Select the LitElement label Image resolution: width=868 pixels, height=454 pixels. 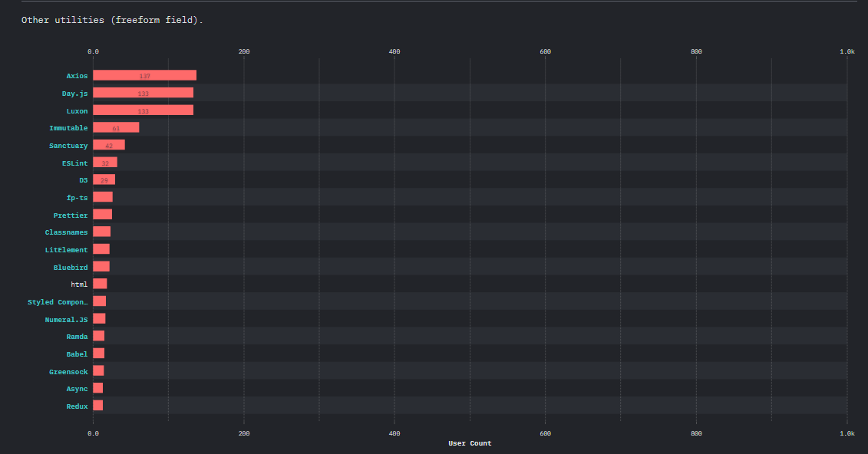pyautogui.click(x=67, y=250)
